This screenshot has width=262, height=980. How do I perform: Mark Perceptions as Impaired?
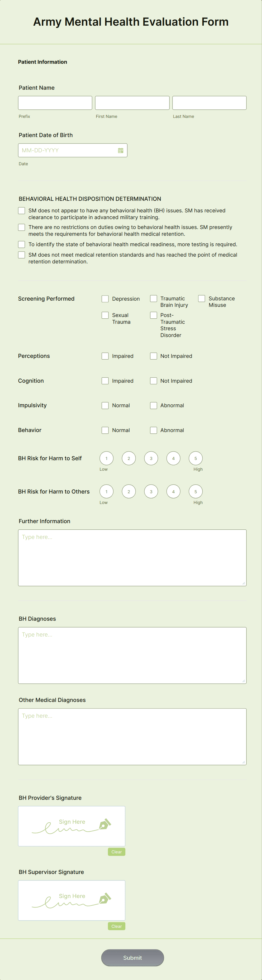pos(105,356)
